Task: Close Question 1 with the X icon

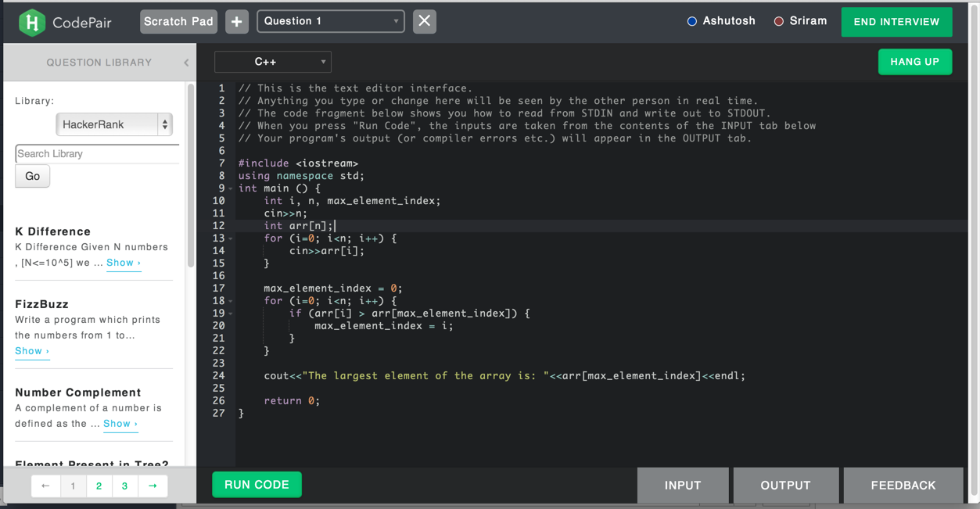Action: (424, 22)
